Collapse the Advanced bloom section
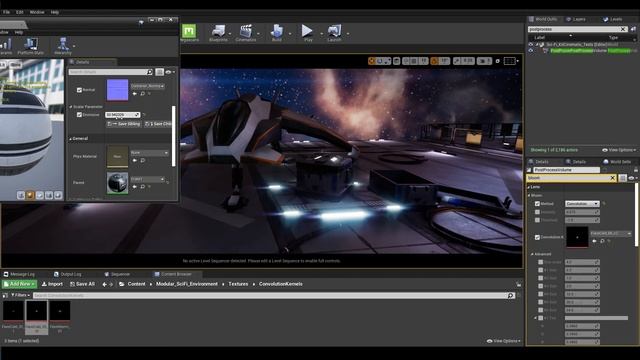640x360 pixels. coord(532,254)
